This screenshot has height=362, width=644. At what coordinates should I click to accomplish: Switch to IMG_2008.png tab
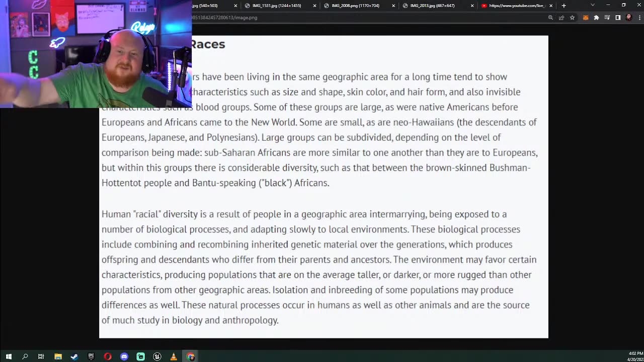355,6
